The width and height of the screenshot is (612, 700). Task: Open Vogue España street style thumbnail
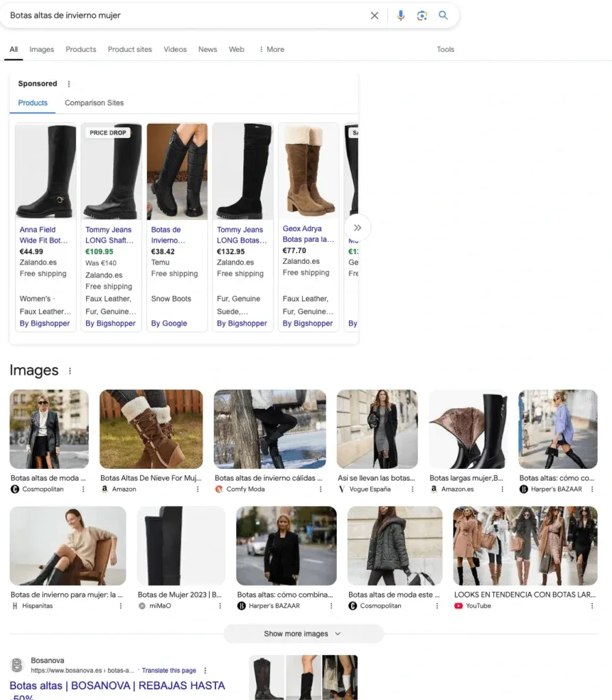point(377,429)
